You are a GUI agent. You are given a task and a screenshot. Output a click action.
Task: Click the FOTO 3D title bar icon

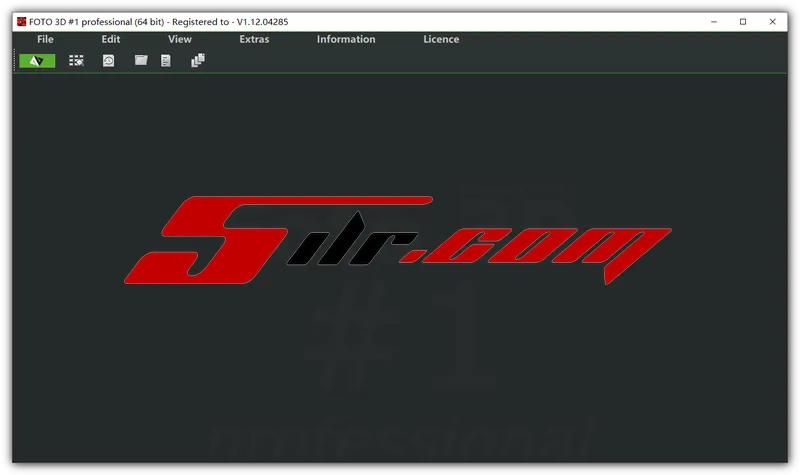(x=21, y=21)
